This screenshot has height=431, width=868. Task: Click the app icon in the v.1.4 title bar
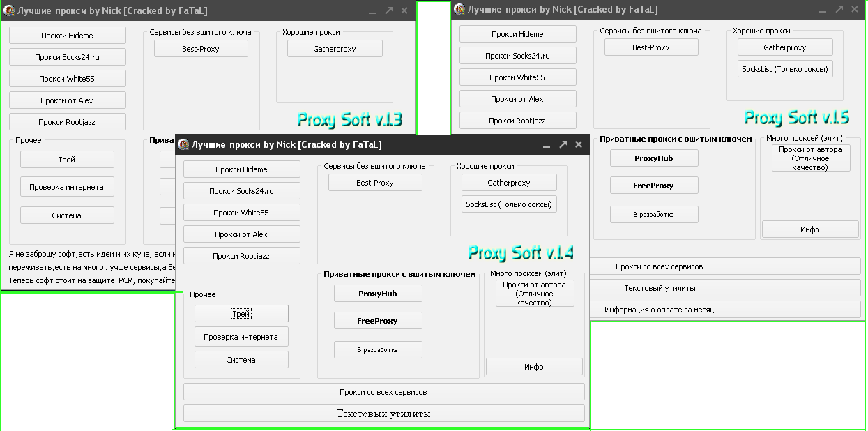(x=184, y=145)
